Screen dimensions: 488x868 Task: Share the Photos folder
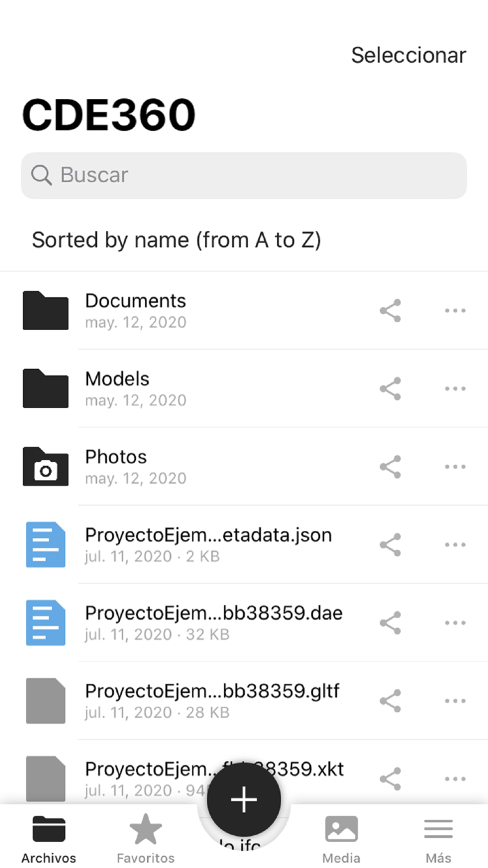(390, 467)
